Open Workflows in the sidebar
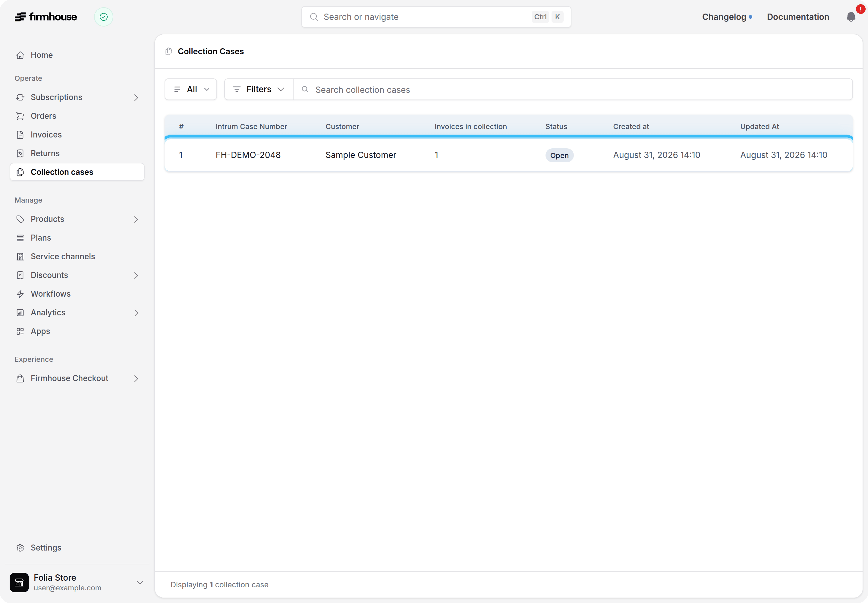 [77, 294]
